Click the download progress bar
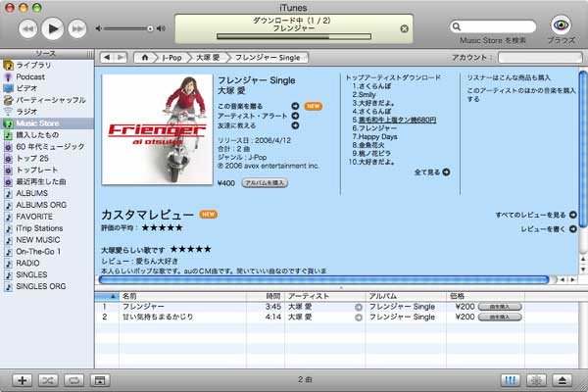This screenshot has height=392, width=588. [x=294, y=37]
